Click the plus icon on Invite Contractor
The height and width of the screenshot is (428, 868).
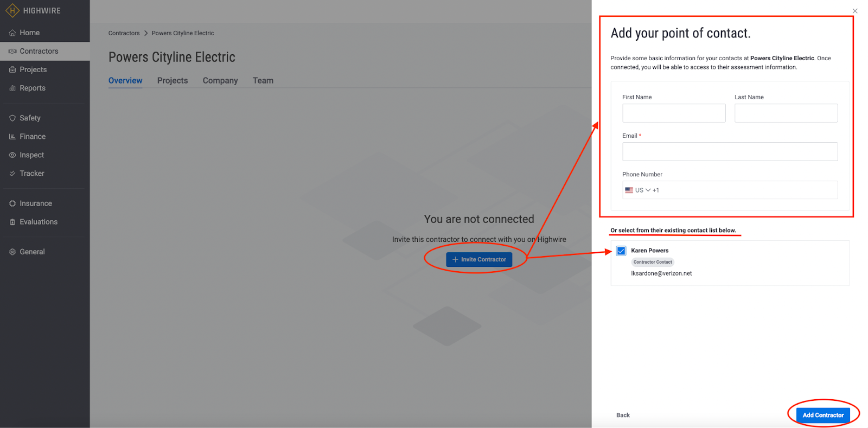(x=455, y=259)
